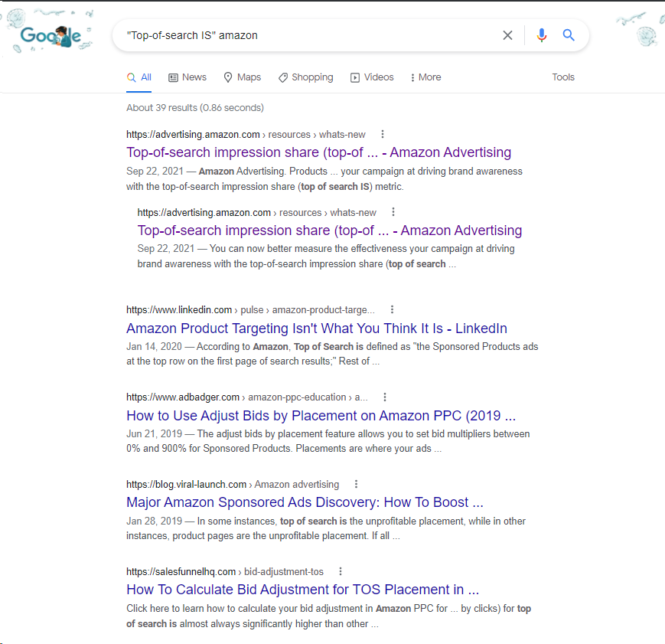Open the Shopping tab
The height and width of the screenshot is (644, 665).
click(306, 77)
